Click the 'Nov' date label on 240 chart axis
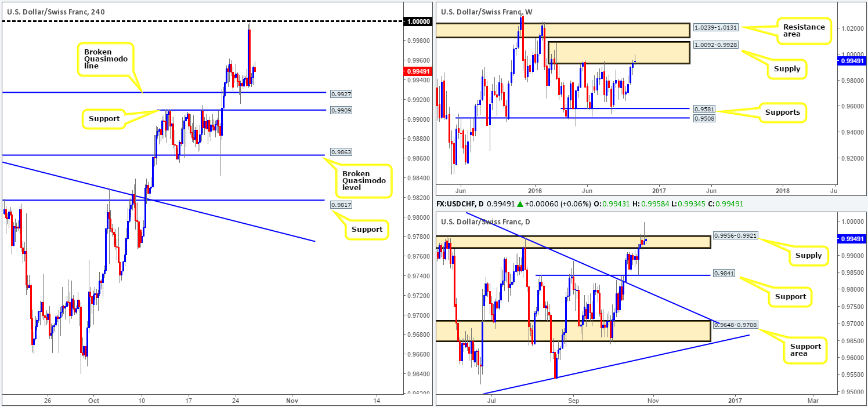This screenshot has height=407, width=868. (292, 401)
